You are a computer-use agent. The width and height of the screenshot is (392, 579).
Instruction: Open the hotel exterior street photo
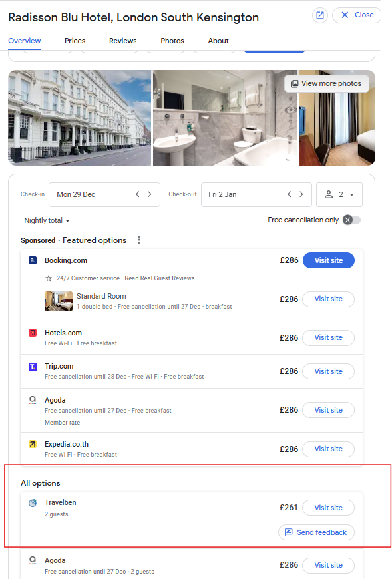tap(80, 118)
